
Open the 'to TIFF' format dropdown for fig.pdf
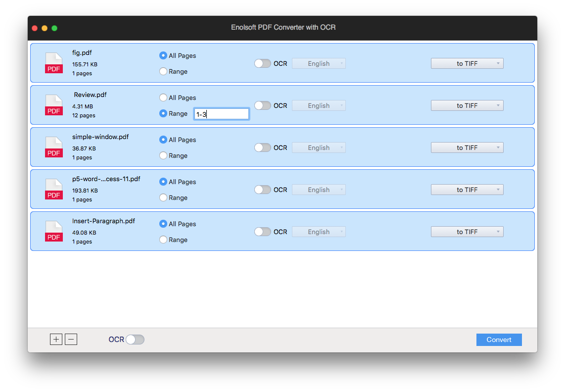point(467,63)
